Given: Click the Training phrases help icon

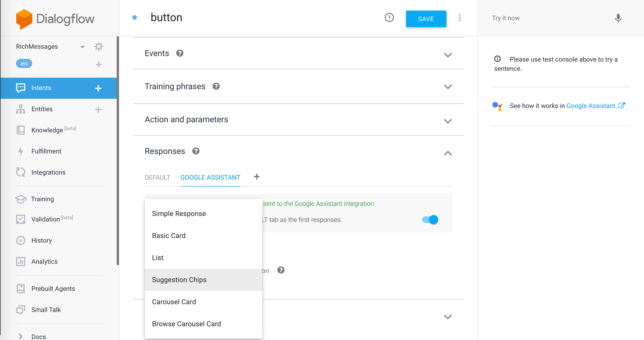Looking at the screenshot, I should click(x=216, y=86).
